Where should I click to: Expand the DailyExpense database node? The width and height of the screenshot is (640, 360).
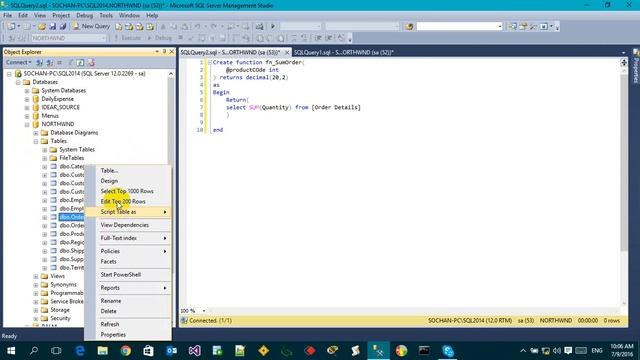tap(27, 99)
